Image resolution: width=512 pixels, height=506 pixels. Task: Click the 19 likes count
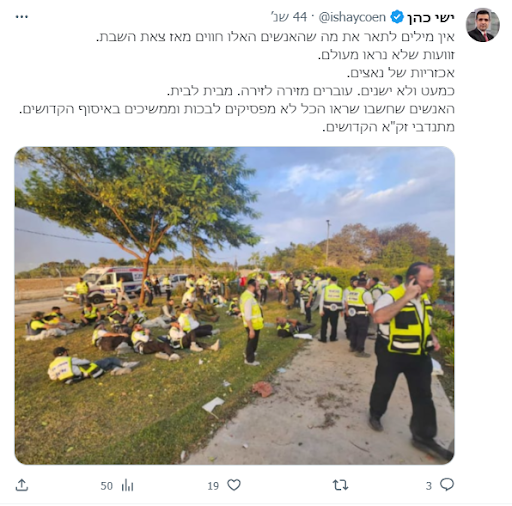tap(213, 486)
